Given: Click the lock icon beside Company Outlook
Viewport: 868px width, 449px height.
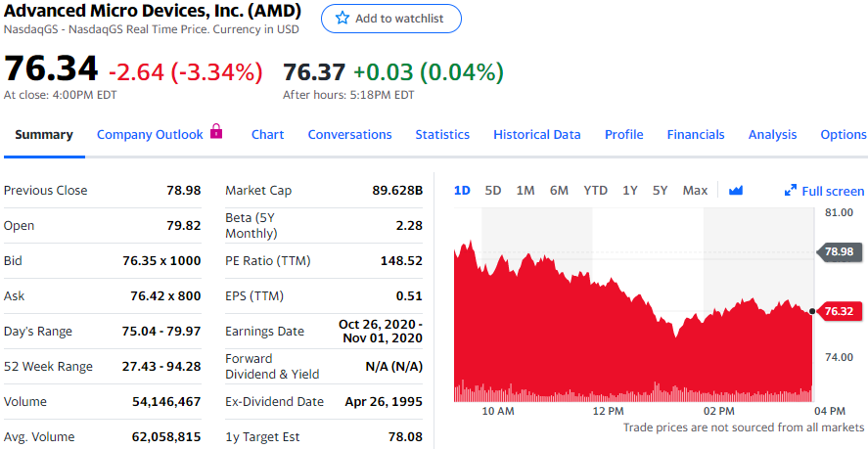Looking at the screenshot, I should (216, 132).
